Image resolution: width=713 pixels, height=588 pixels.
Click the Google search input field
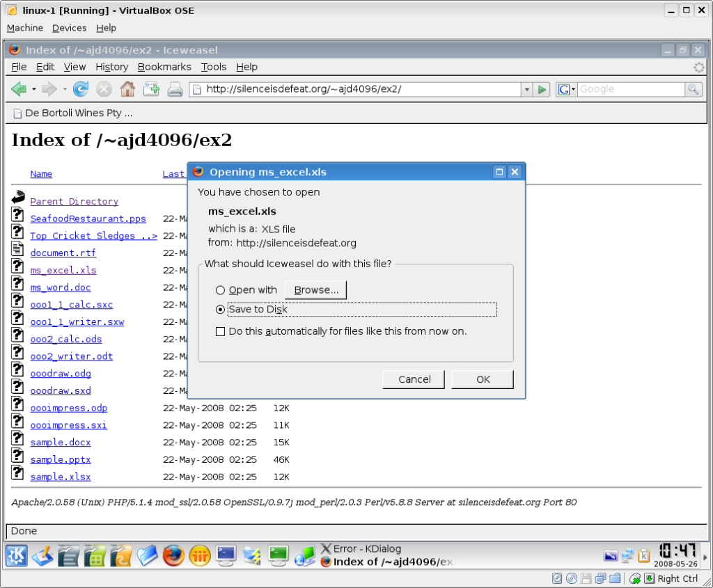coord(630,89)
